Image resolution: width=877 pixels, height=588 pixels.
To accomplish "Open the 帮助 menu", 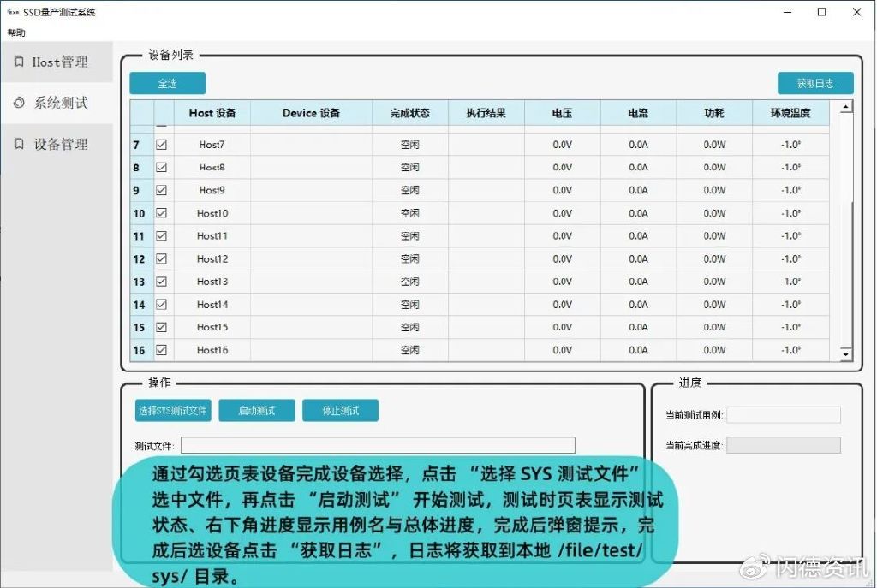I will pos(15,32).
